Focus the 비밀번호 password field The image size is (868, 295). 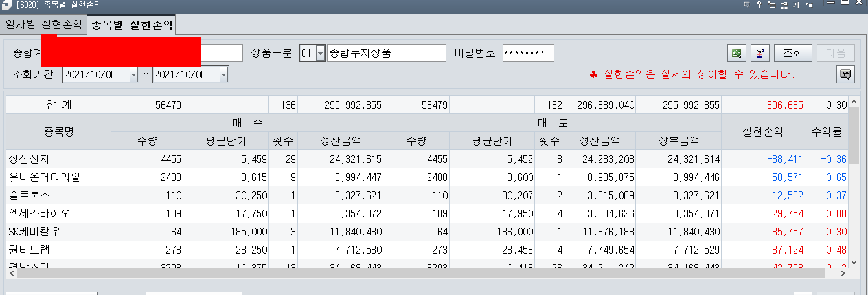click(x=528, y=53)
